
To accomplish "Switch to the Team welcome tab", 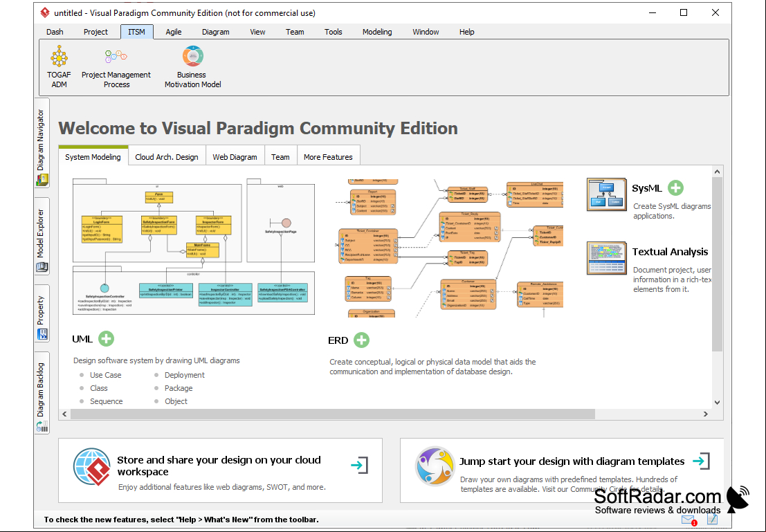I will [x=280, y=157].
